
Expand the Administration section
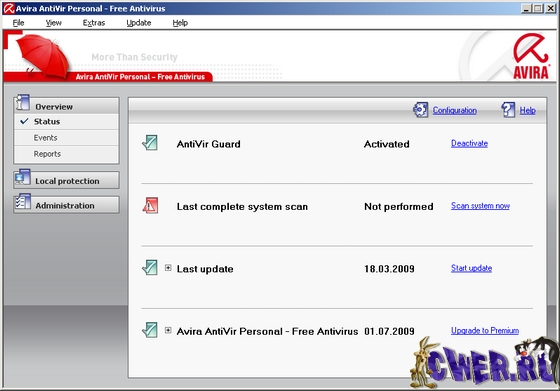(66, 205)
